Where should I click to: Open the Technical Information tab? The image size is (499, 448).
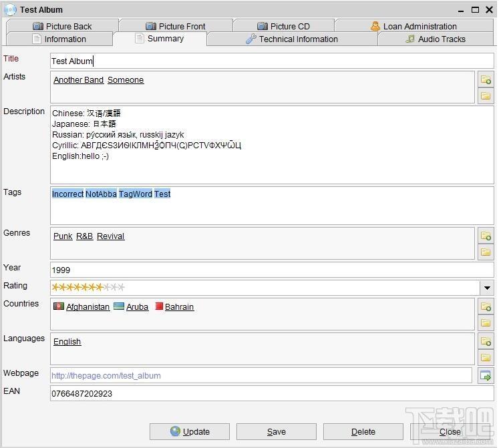(x=292, y=39)
